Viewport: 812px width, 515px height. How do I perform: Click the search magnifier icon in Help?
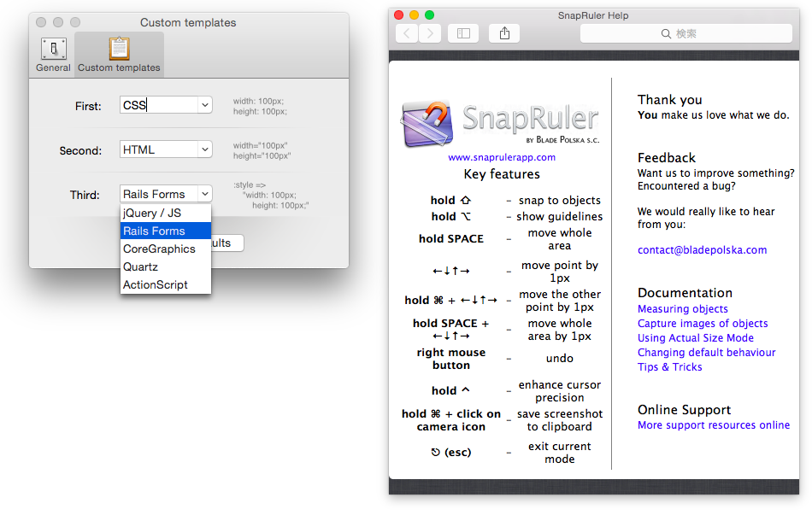[x=666, y=33]
